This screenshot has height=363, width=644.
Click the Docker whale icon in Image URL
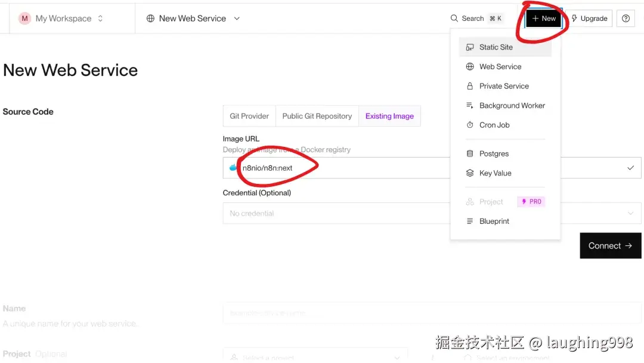(x=233, y=167)
